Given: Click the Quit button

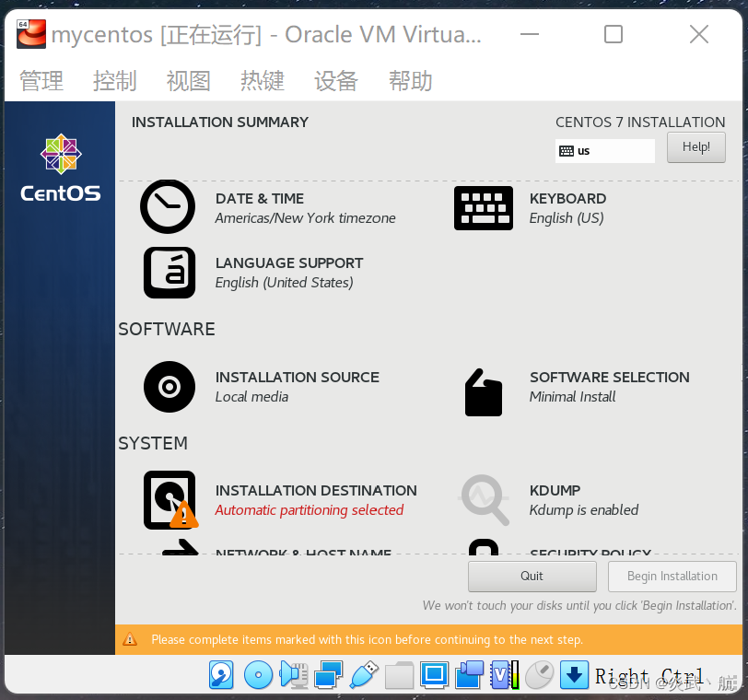Looking at the screenshot, I should 532,577.
